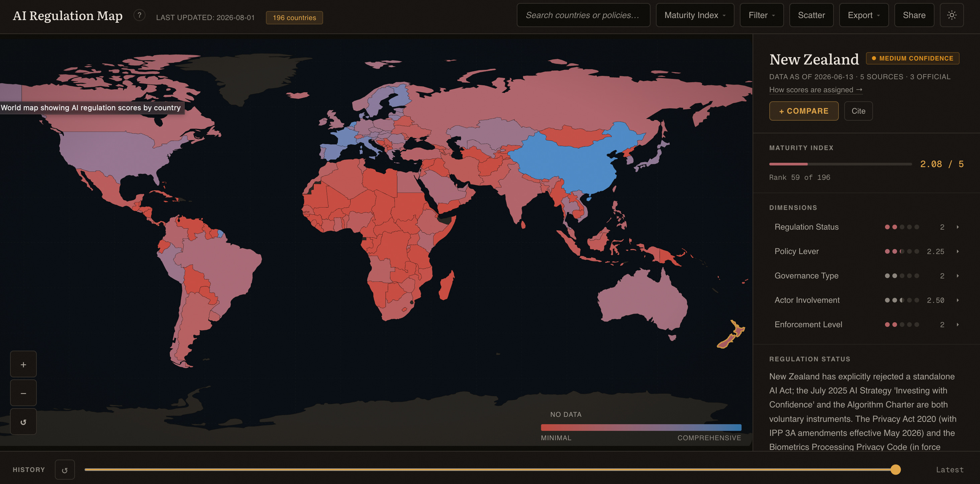Zoom in on map with plus button
This screenshot has height=484, width=980.
tap(23, 365)
